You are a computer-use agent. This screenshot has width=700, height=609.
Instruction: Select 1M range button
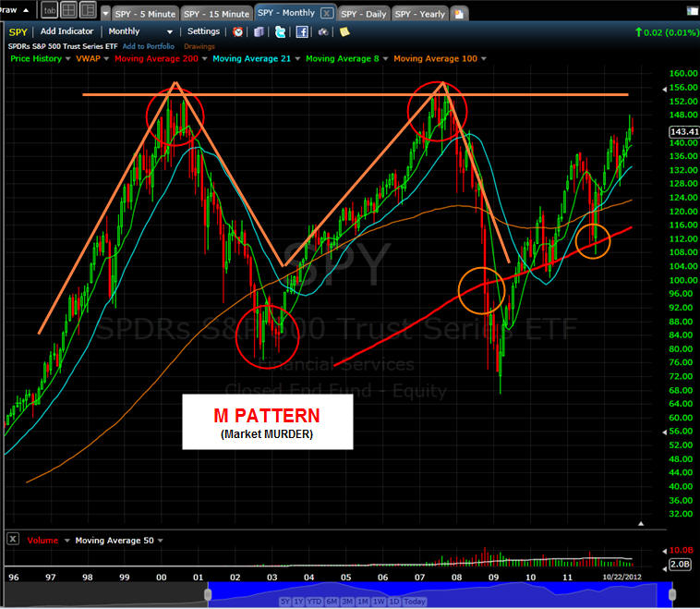tap(363, 602)
